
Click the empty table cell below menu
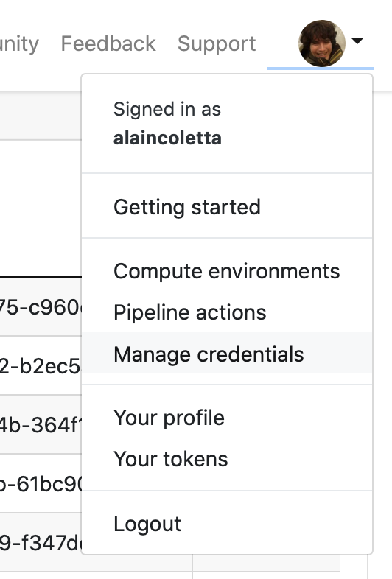point(266,564)
